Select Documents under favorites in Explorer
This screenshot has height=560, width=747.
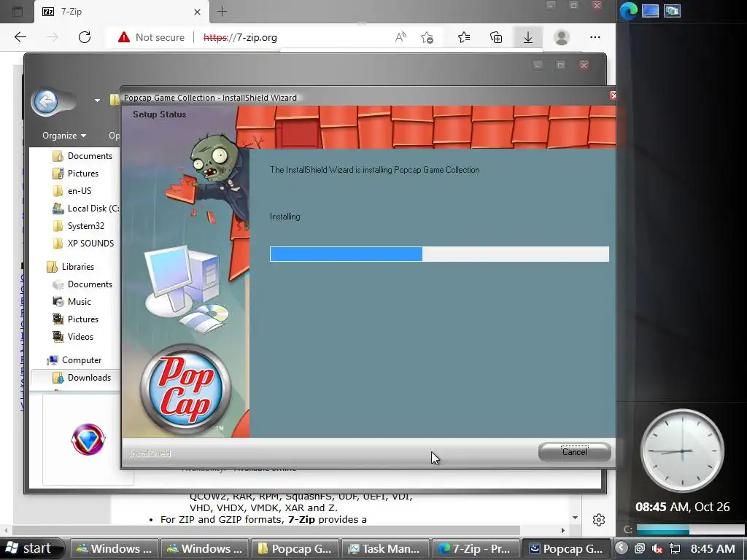point(82,156)
